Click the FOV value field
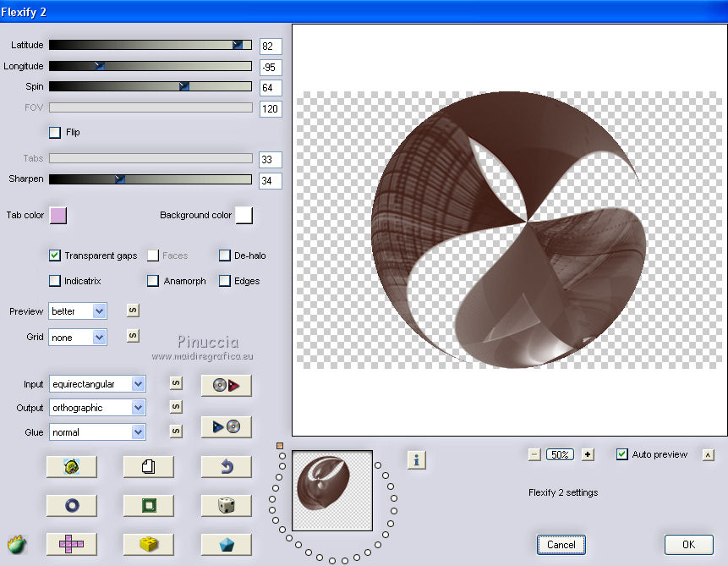The image size is (728, 566). 271,109
